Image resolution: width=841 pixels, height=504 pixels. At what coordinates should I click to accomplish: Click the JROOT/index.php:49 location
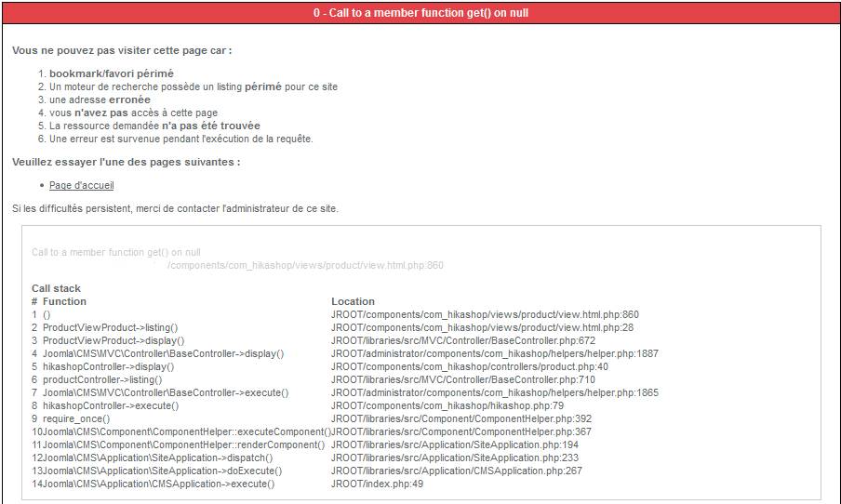pyautogui.click(x=377, y=484)
